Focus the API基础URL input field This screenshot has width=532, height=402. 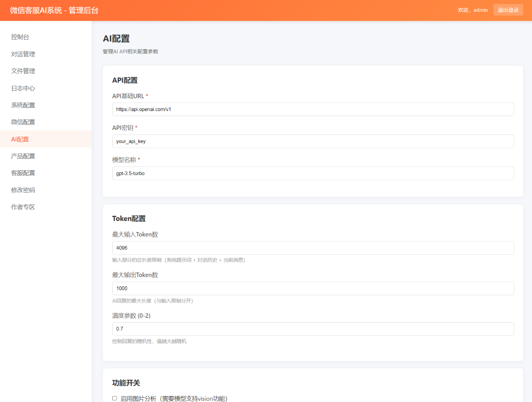pyautogui.click(x=312, y=109)
